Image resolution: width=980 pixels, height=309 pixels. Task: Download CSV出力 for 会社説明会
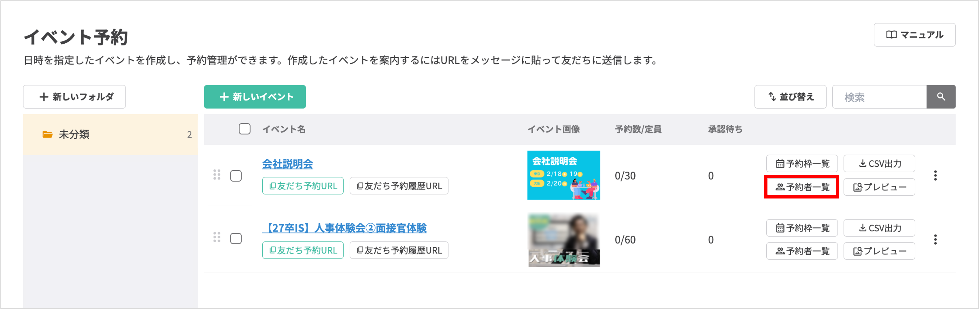coord(879,164)
